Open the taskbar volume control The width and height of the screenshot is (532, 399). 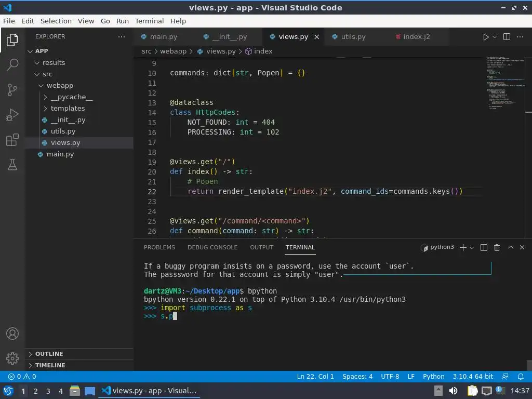click(453, 391)
